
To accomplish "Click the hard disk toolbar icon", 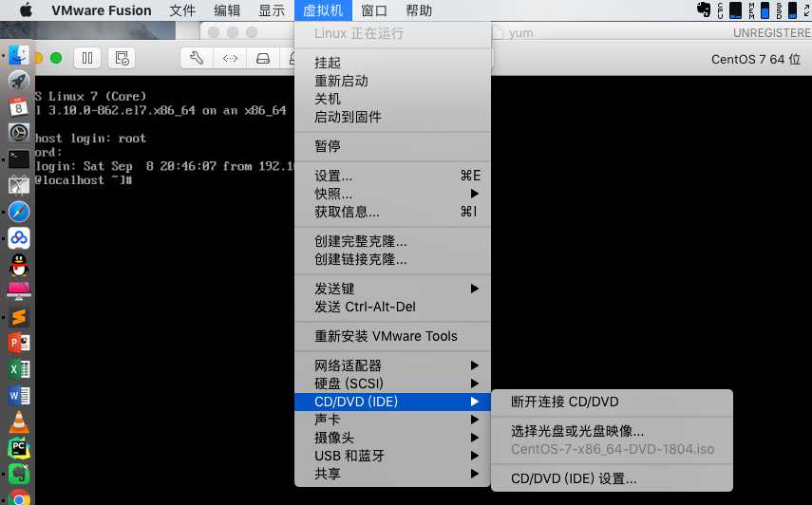I will pyautogui.click(x=263, y=58).
